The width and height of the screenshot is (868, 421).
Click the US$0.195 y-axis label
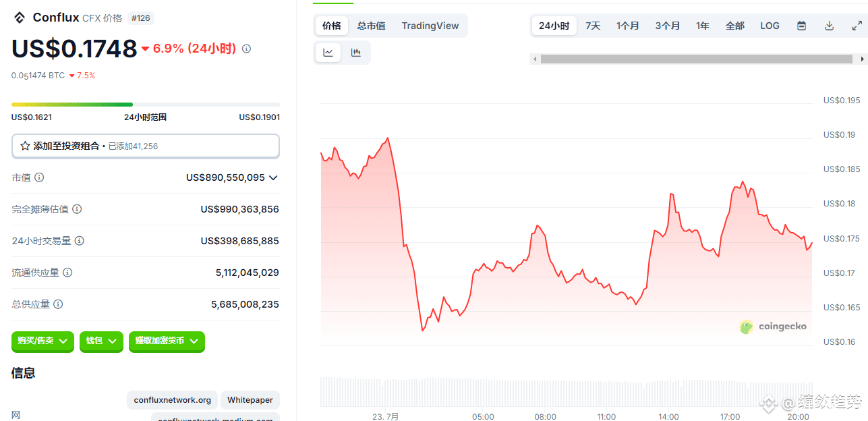842,101
